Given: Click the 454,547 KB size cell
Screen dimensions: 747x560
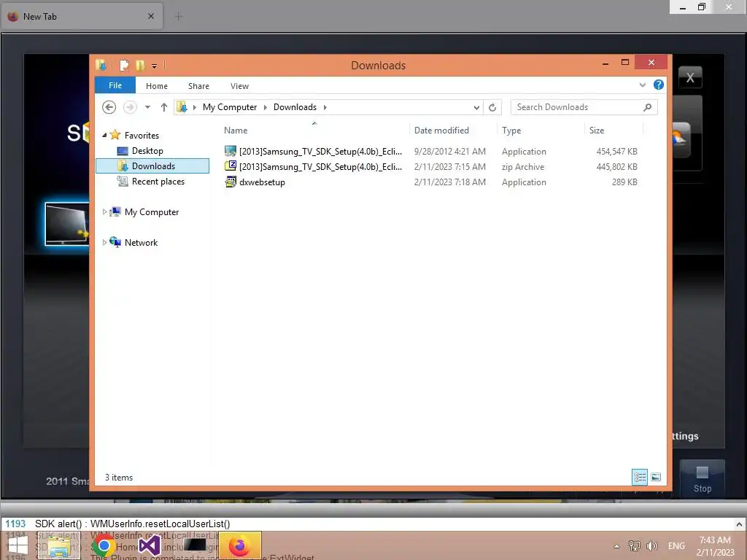Looking at the screenshot, I should 616,152.
